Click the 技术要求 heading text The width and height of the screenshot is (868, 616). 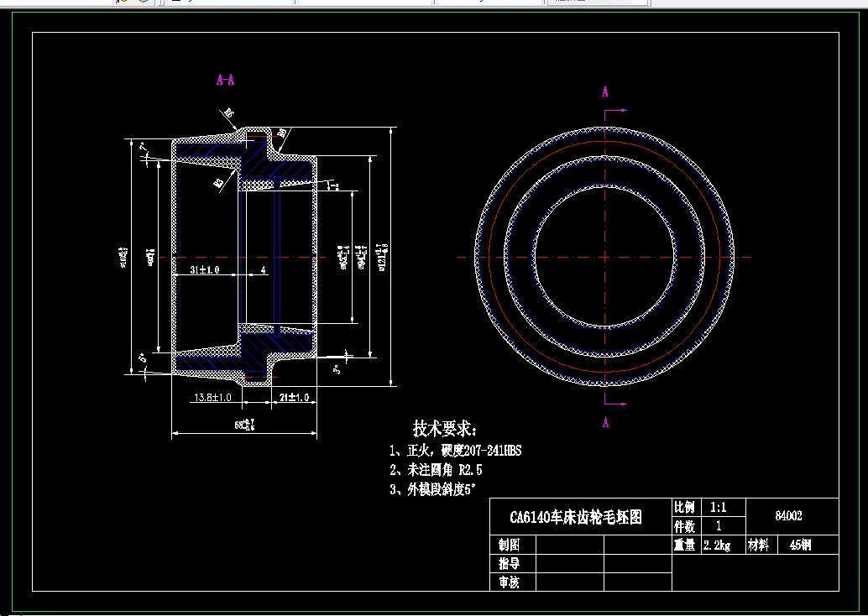445,428
